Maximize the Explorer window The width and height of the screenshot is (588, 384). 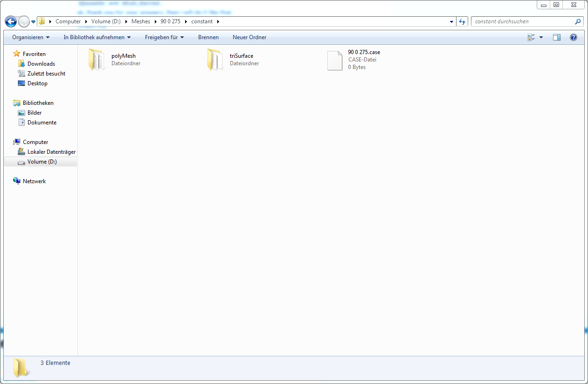pos(556,5)
